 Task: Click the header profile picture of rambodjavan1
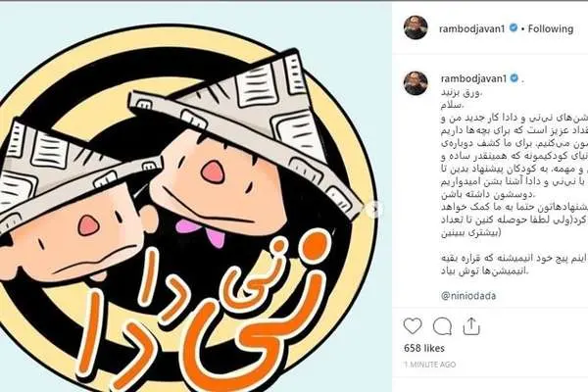pyautogui.click(x=416, y=27)
